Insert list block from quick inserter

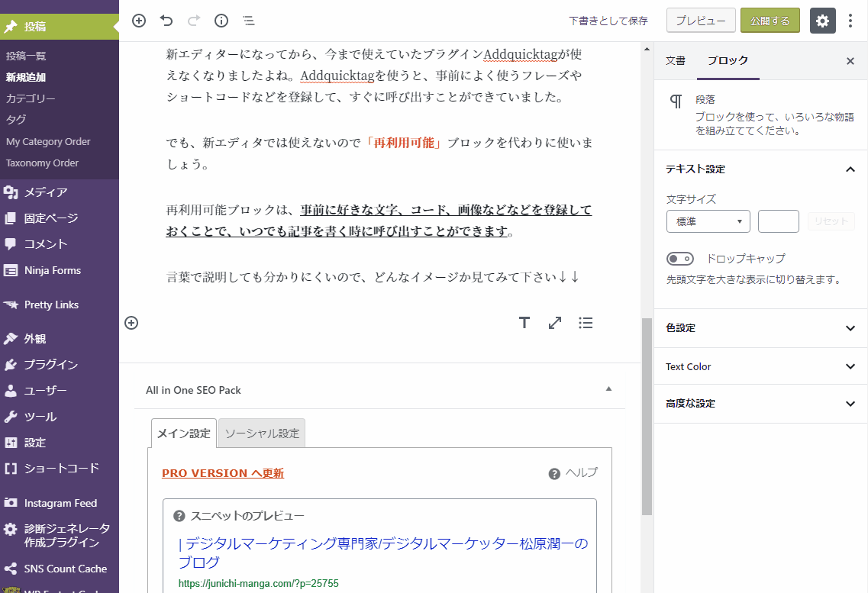coord(586,323)
